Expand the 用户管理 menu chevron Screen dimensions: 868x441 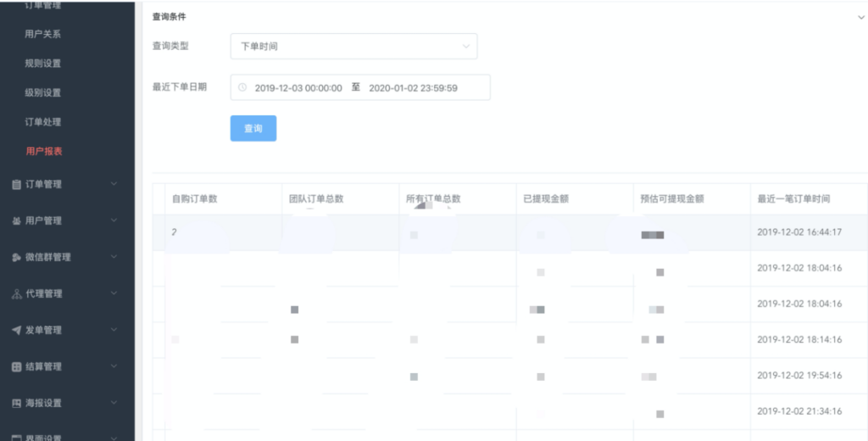[x=114, y=220]
